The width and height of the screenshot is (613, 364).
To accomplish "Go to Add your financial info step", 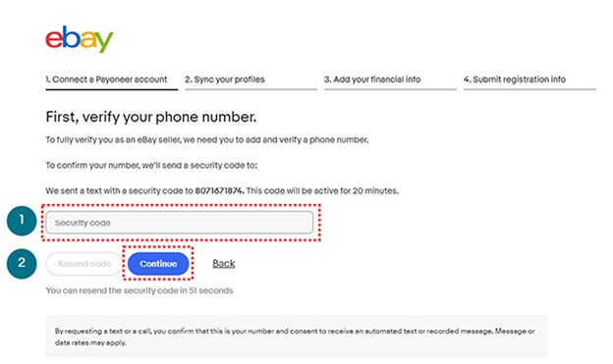I will point(372,79).
